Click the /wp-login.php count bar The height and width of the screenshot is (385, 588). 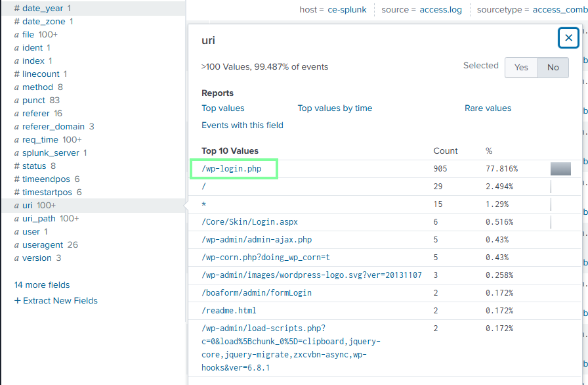(x=560, y=169)
